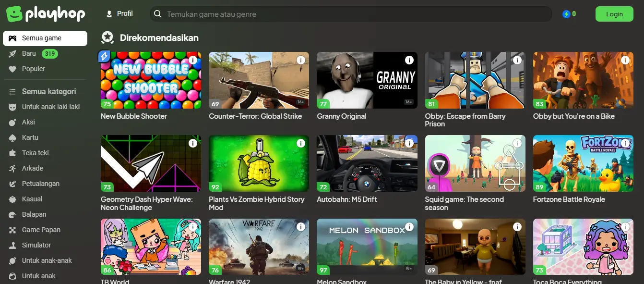Click the 319 badge next to Baru
The height and width of the screenshot is (284, 644).
[50, 54]
